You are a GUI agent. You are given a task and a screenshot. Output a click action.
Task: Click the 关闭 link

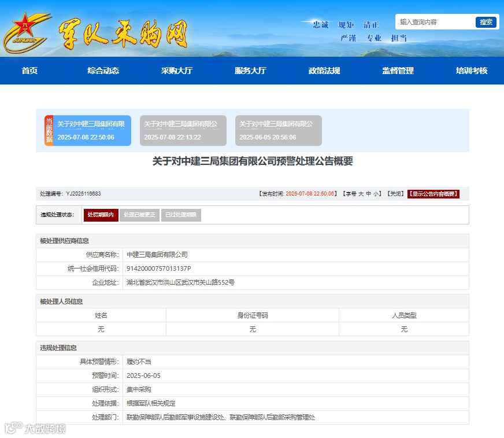point(395,194)
